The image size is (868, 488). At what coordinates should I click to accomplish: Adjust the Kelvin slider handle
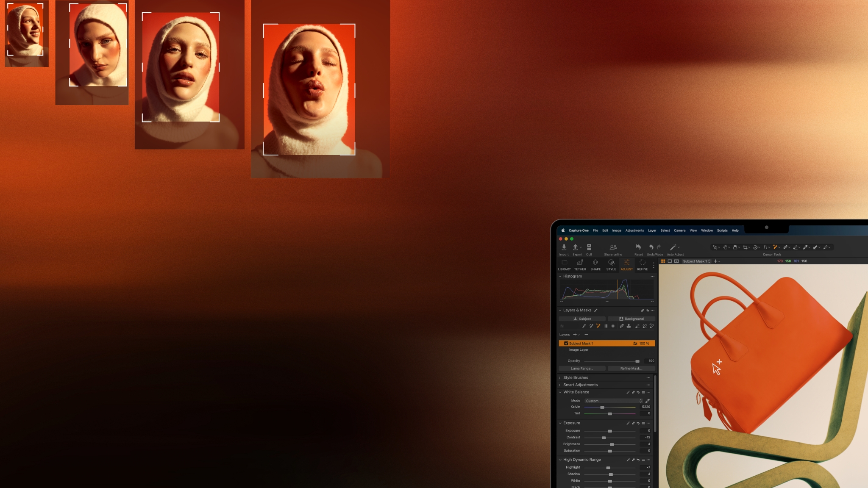pyautogui.click(x=602, y=407)
